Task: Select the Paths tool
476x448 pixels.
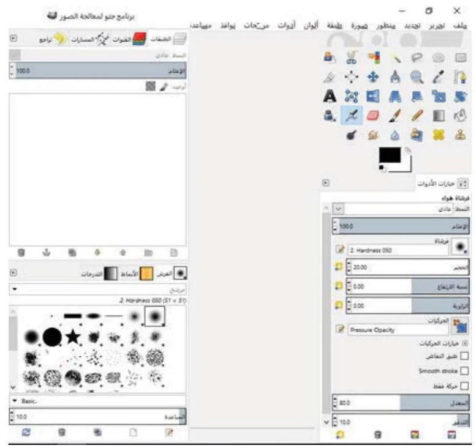Action: point(460,77)
